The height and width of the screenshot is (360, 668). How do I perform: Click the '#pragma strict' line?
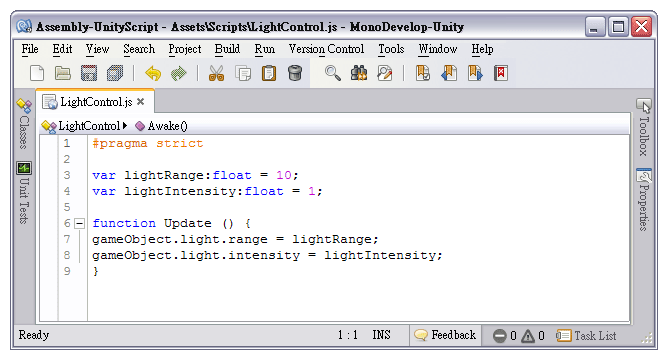147,144
